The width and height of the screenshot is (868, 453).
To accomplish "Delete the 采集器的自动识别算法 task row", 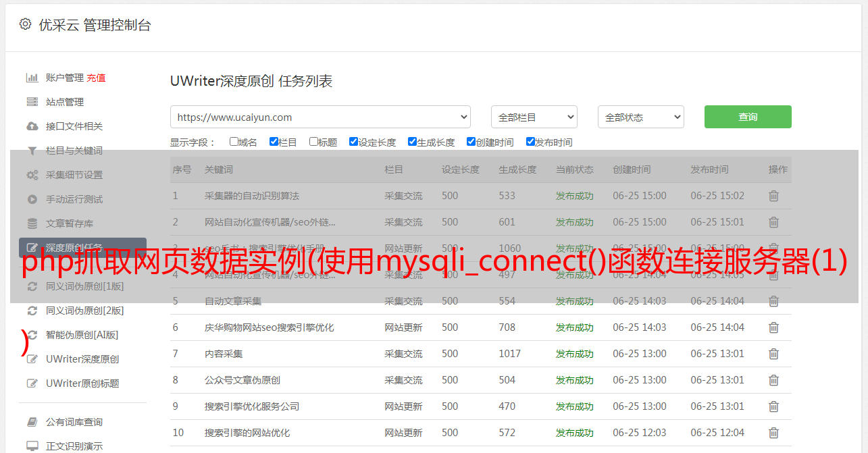I will coord(773,196).
